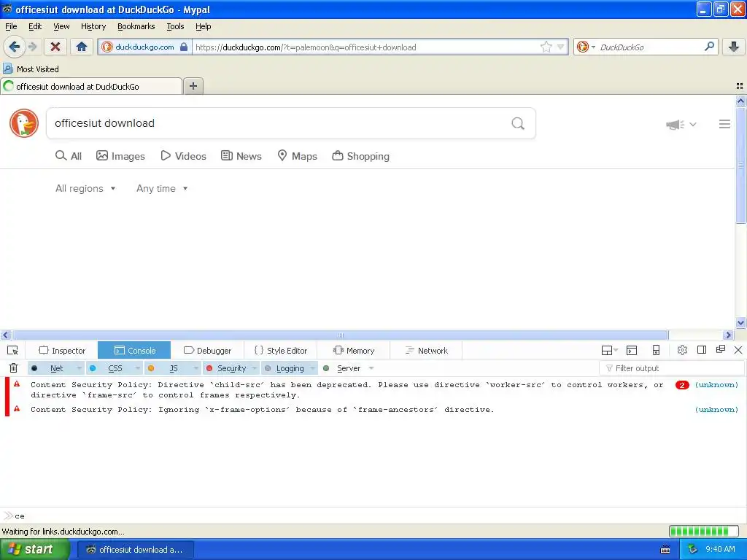747x560 pixels.
Task: Switch to the Memory tab
Action: coord(354,351)
